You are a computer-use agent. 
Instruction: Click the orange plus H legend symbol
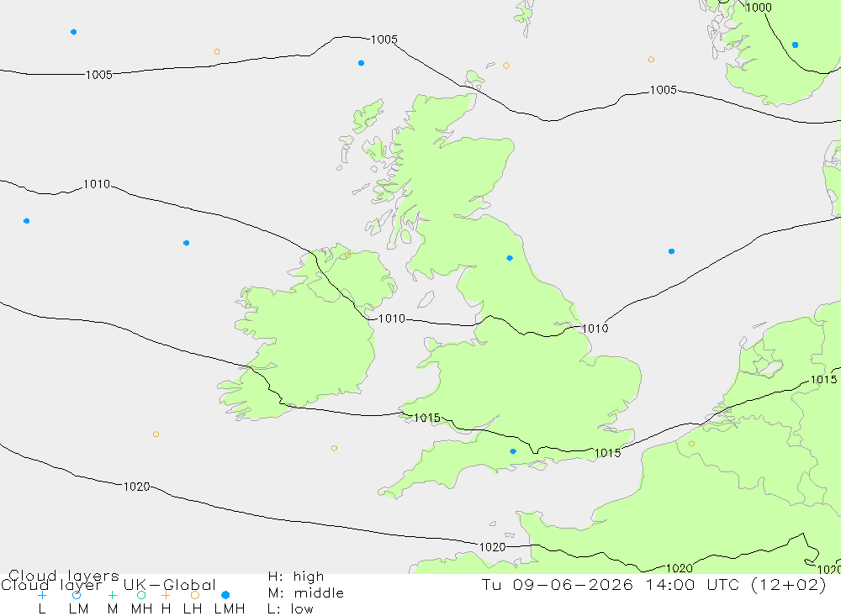(166, 595)
